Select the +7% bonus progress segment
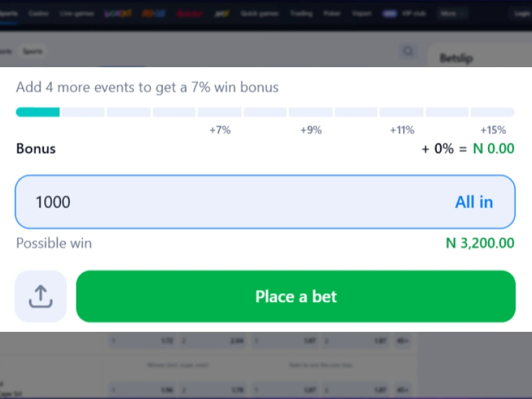Image resolution: width=532 pixels, height=399 pixels. (x=219, y=112)
